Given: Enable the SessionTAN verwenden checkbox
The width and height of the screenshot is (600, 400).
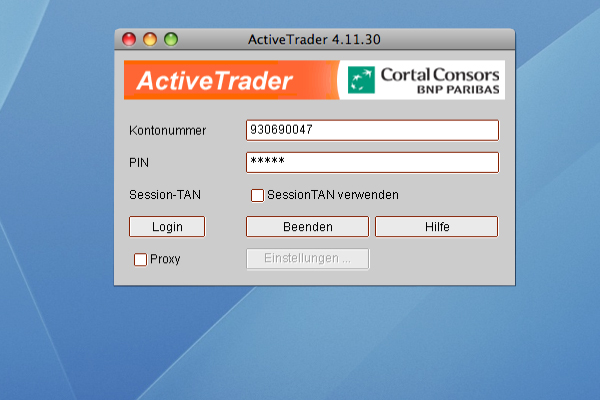Looking at the screenshot, I should point(257,195).
